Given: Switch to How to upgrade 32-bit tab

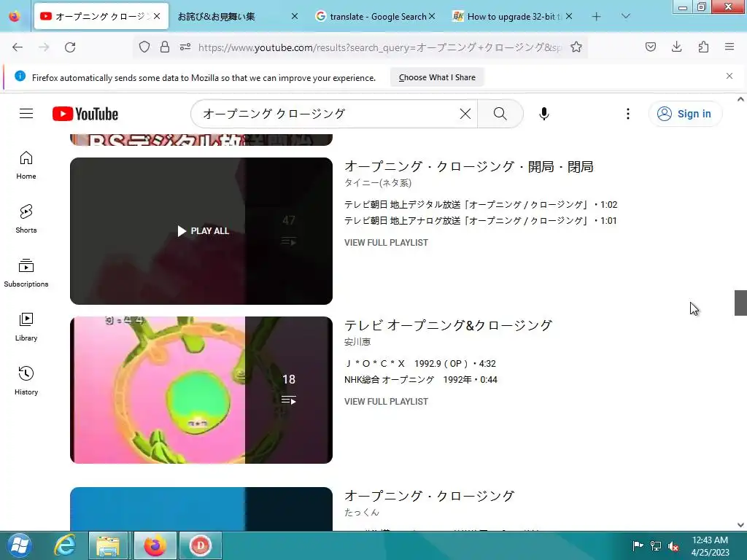Looking at the screenshot, I should pos(508,17).
